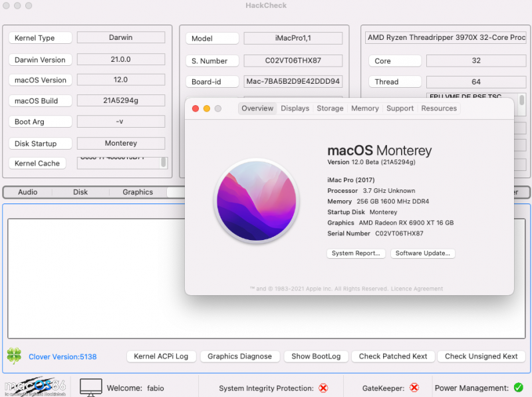Minimize the About This Mac window

pos(207,108)
